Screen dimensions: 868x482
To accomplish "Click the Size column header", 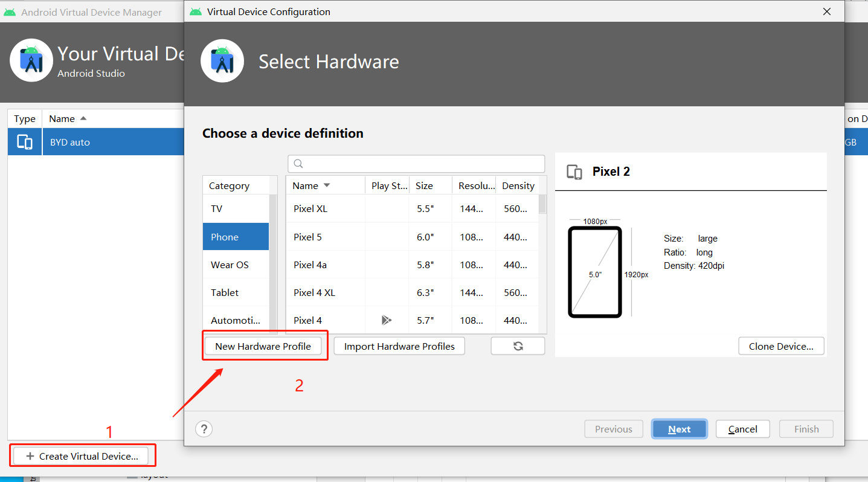I will [430, 185].
